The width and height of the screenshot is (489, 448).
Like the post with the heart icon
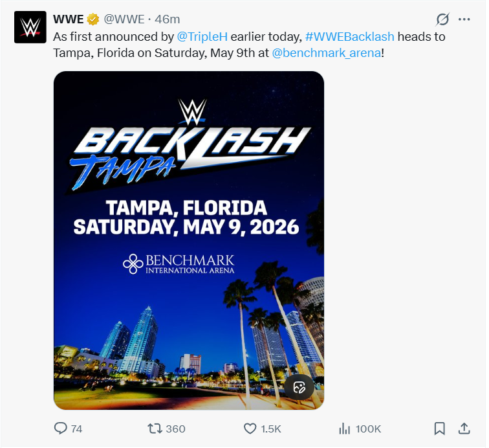(x=250, y=429)
